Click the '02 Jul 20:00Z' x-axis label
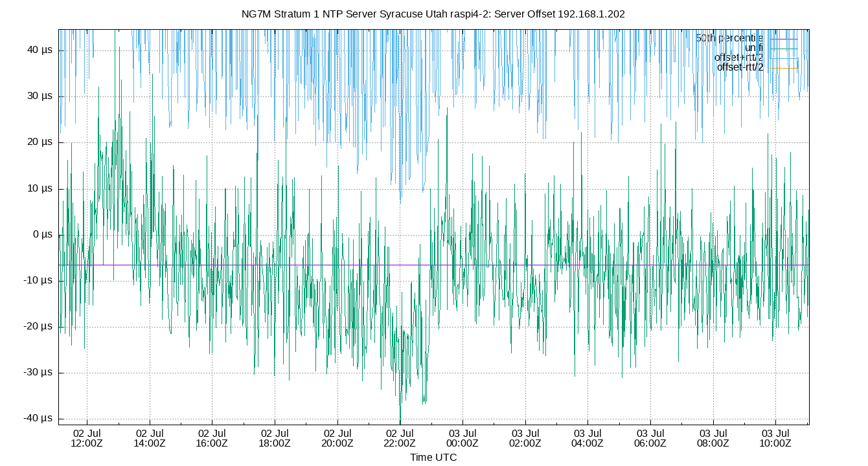Image resolution: width=868 pixels, height=466 pixels. pos(337,438)
